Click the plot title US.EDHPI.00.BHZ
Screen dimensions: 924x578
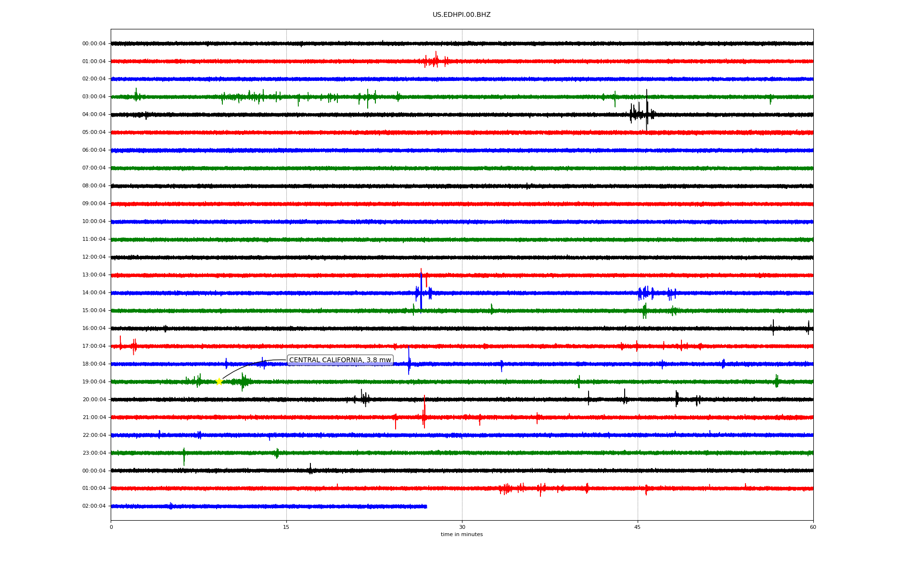coord(462,15)
